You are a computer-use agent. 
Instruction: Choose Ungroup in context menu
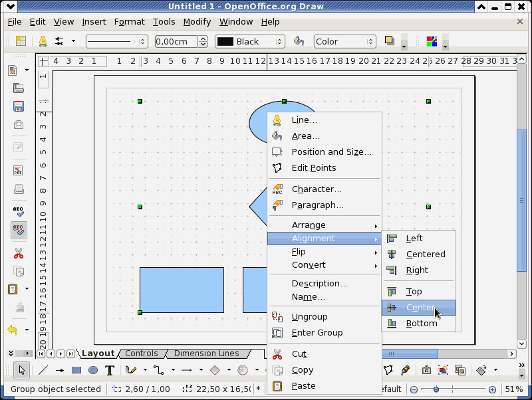(x=325, y=316)
